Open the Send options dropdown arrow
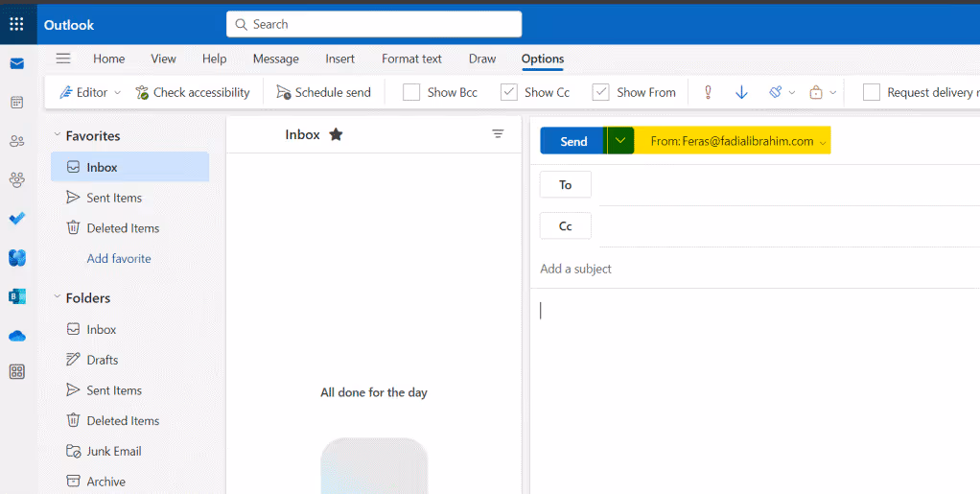The image size is (980, 494). (x=620, y=141)
